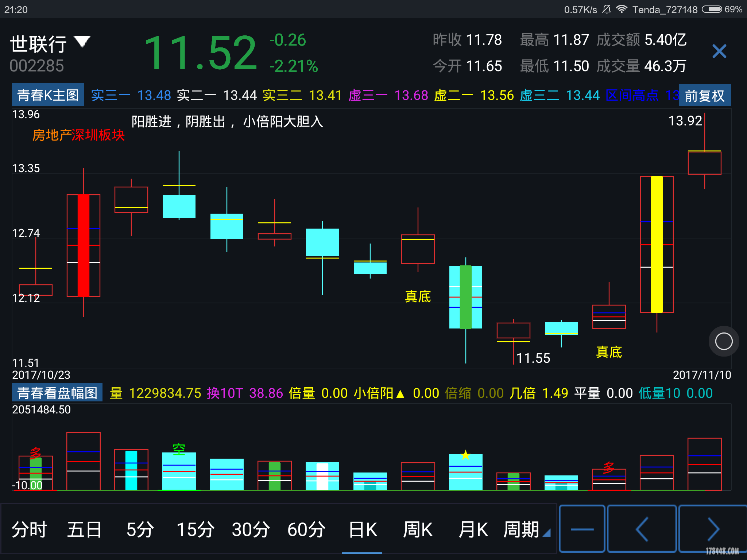Viewport: 747px width, 560px height.
Task: Tap the 2017/11/10 end date label
Action: point(702,375)
